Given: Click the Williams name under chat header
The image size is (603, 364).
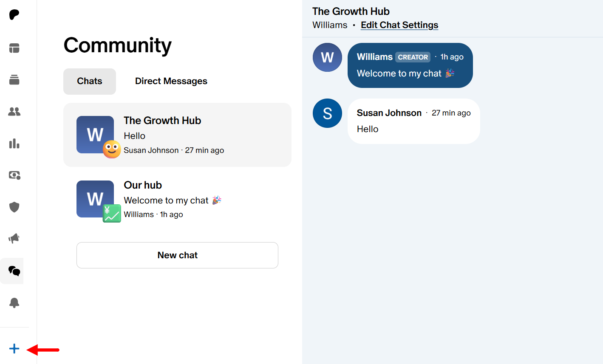Looking at the screenshot, I should pyautogui.click(x=330, y=25).
